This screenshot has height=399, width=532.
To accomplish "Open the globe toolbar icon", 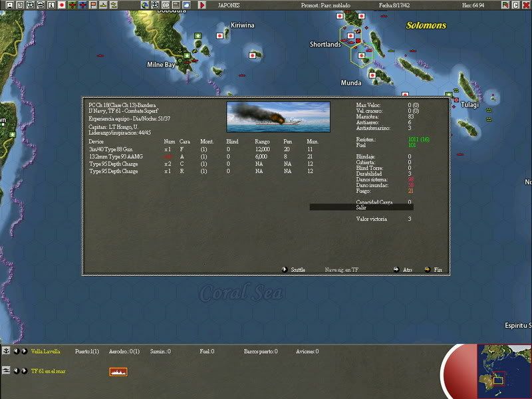I will [145, 5].
